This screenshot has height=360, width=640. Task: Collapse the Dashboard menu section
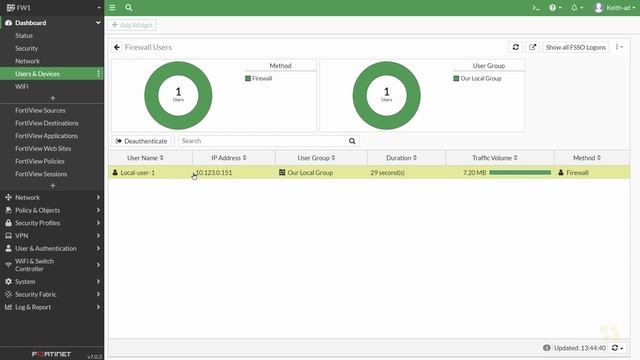point(52,23)
